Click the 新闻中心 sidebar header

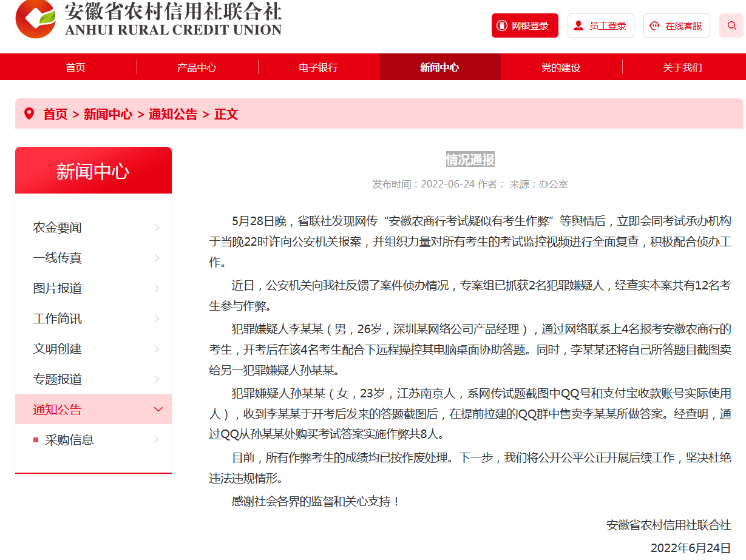[93, 170]
